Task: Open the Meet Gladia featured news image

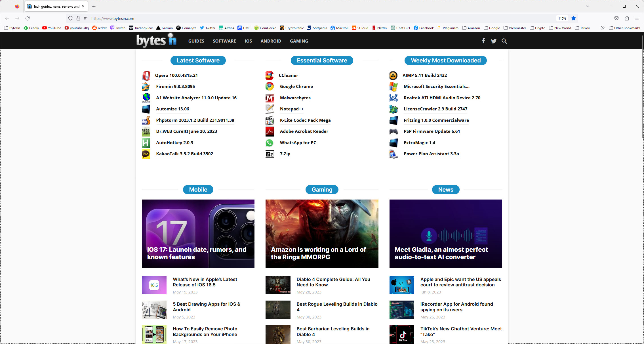Action: tap(446, 234)
